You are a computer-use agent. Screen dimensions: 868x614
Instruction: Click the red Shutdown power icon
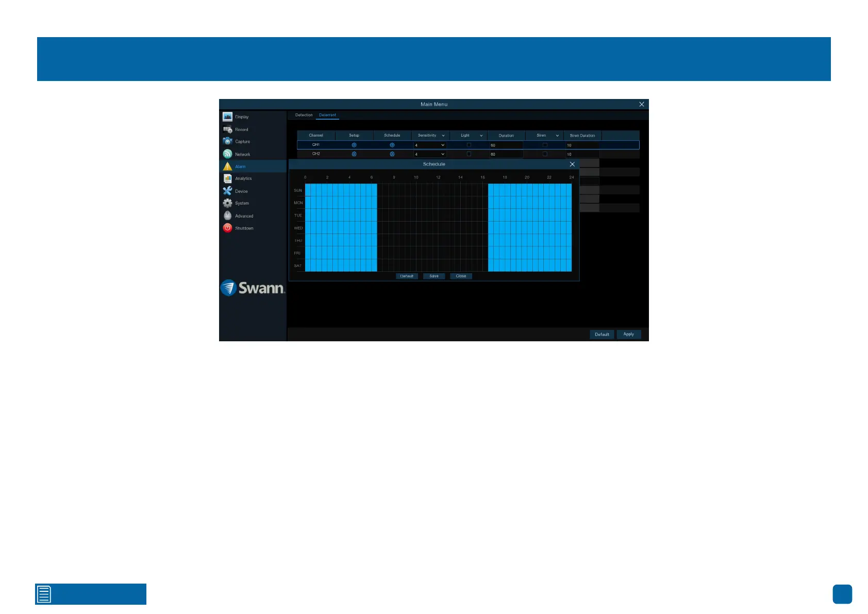(x=227, y=228)
